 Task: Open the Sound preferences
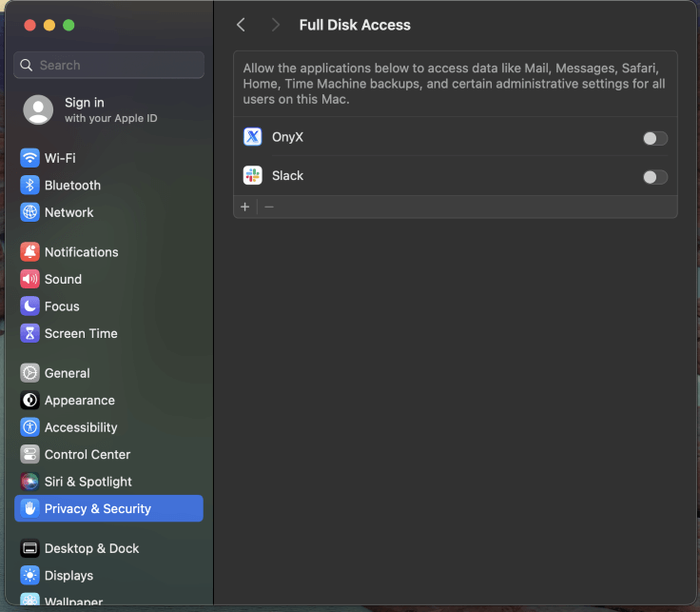tap(108, 279)
